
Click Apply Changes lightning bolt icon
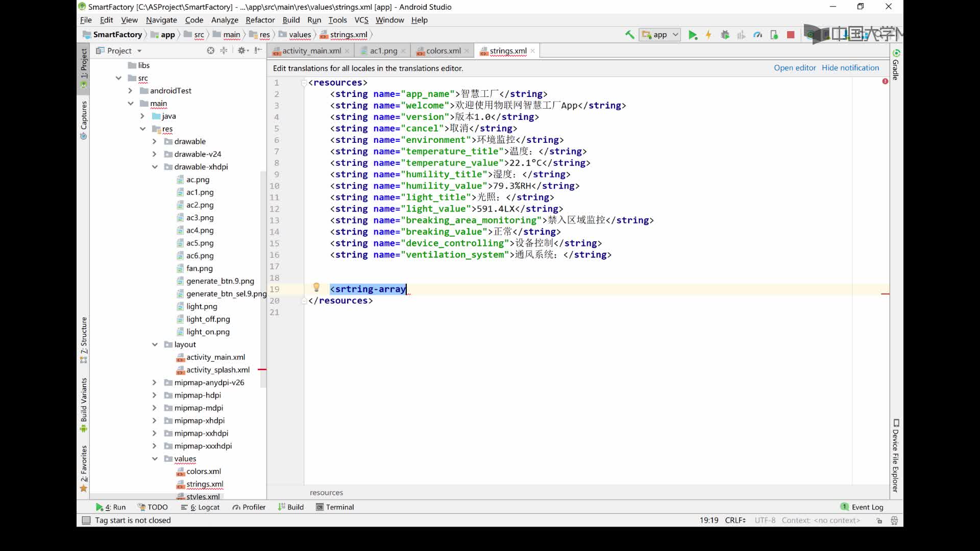(708, 35)
